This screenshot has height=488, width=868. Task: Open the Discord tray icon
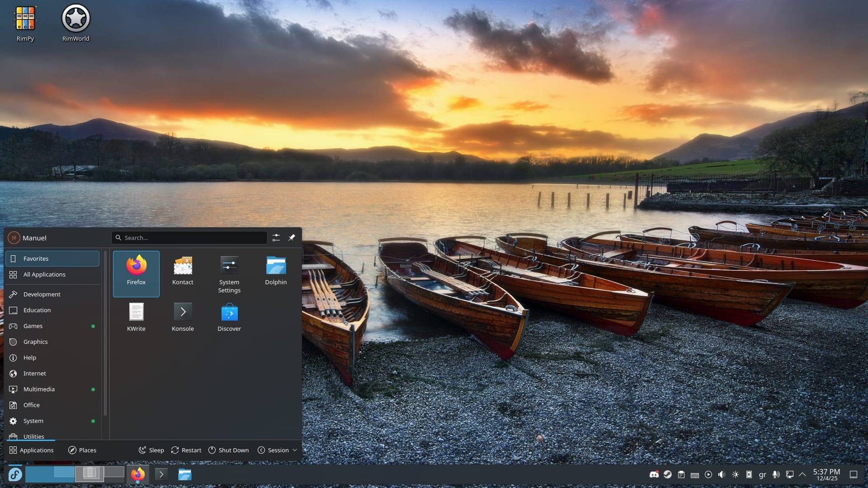tap(654, 474)
